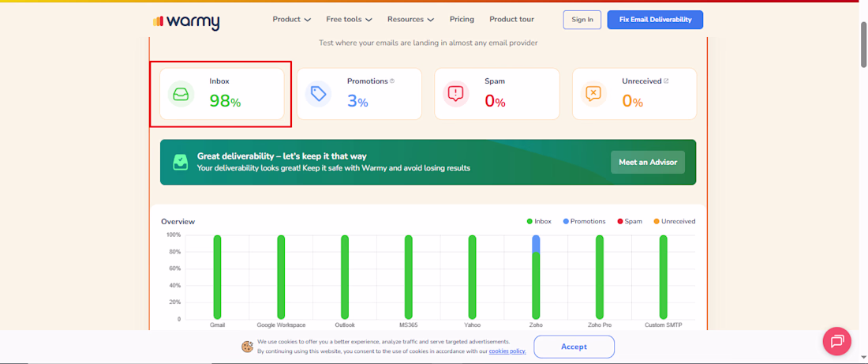Screen dimensions: 868x364
Task: Click the Great deliverability banner heading
Action: point(282,156)
